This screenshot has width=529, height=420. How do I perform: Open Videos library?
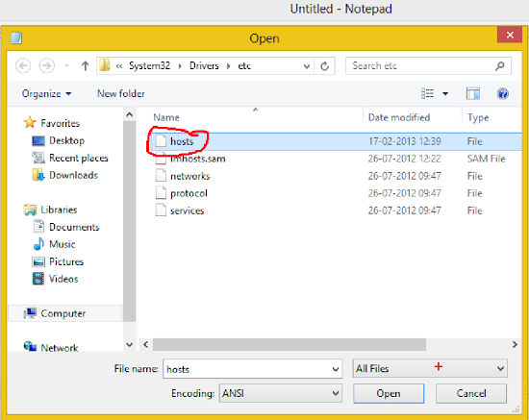click(x=56, y=279)
